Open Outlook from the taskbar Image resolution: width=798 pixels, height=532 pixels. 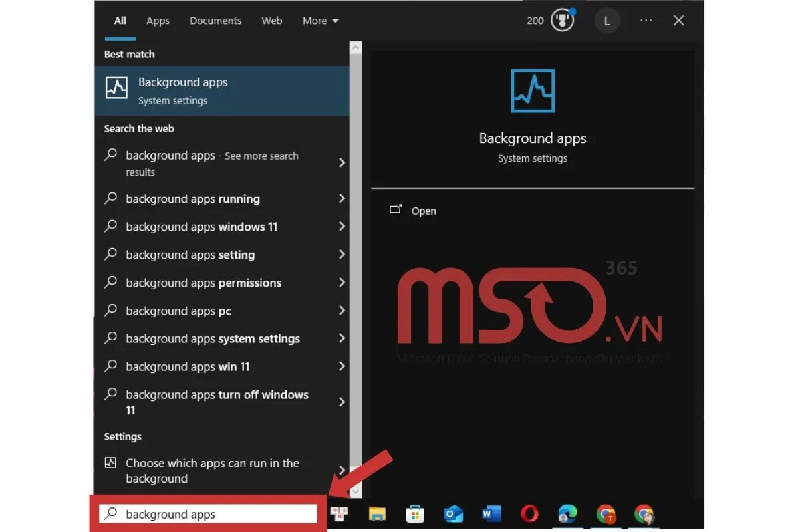453,514
